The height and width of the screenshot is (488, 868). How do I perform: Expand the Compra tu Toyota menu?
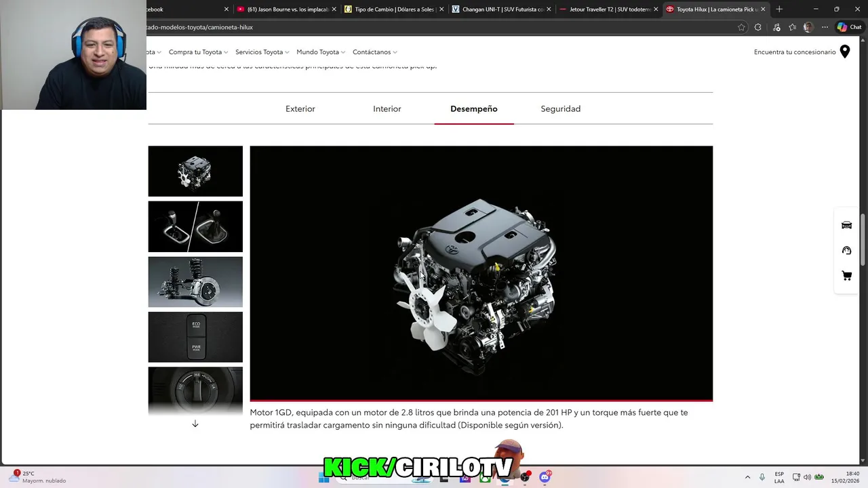(198, 52)
